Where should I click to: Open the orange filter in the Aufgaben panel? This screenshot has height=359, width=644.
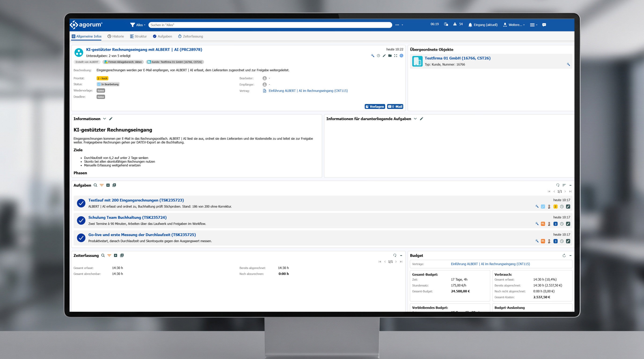point(102,185)
